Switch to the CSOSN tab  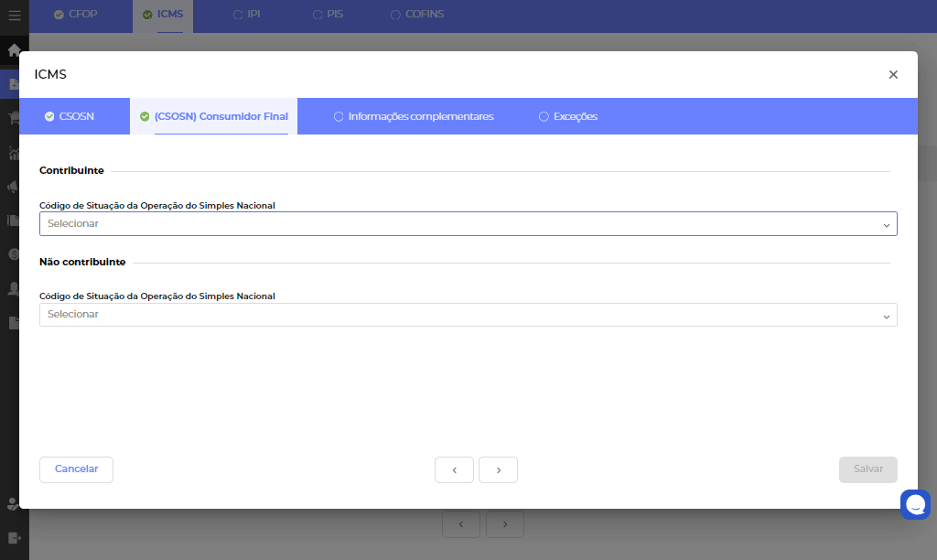click(70, 117)
